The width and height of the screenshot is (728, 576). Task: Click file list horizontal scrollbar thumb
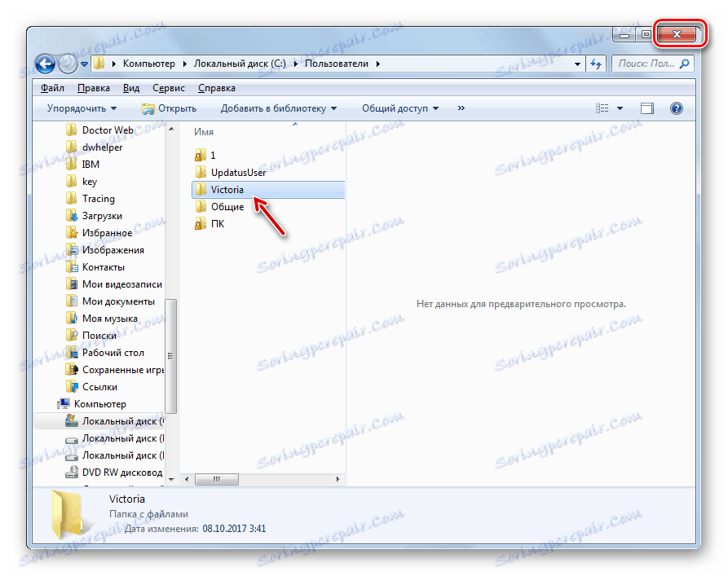click(216, 479)
